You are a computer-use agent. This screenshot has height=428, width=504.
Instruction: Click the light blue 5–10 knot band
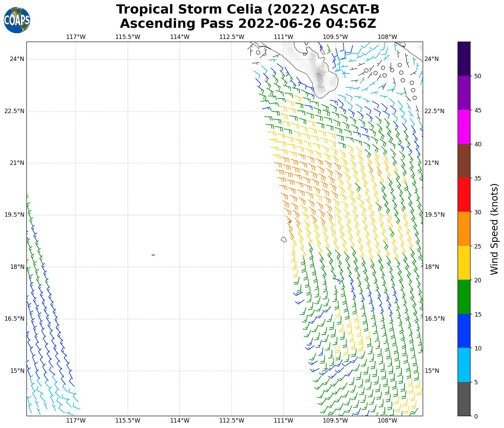(x=464, y=365)
